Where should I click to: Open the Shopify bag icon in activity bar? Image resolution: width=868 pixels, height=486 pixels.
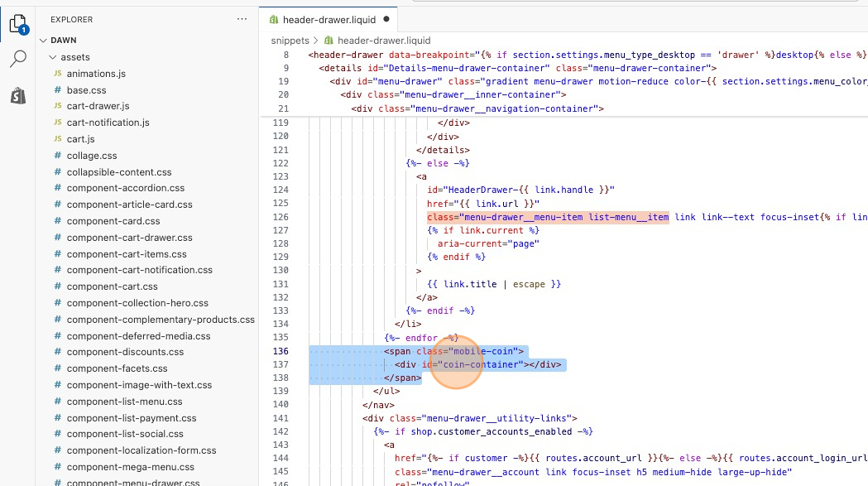point(17,96)
